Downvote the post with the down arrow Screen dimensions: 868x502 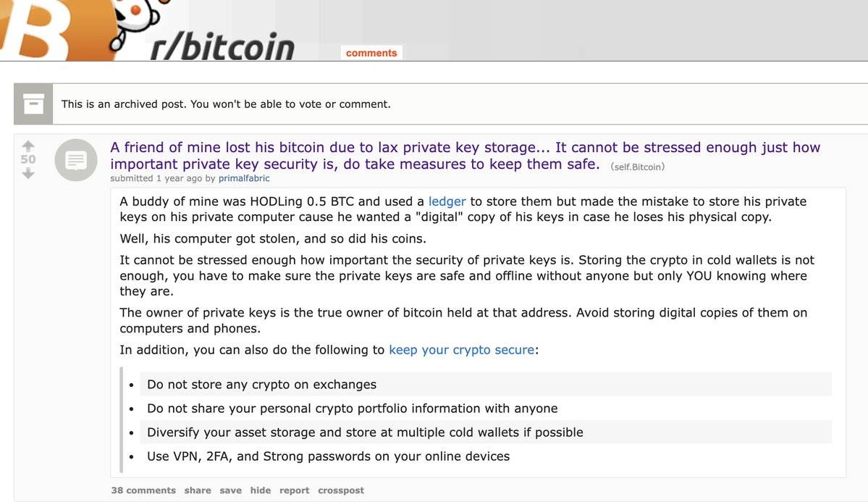pos(28,173)
